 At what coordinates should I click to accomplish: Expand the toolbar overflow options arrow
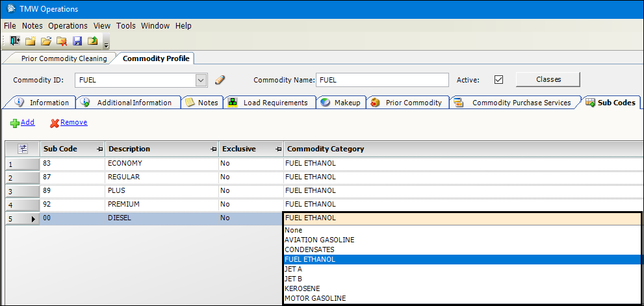pos(107,44)
